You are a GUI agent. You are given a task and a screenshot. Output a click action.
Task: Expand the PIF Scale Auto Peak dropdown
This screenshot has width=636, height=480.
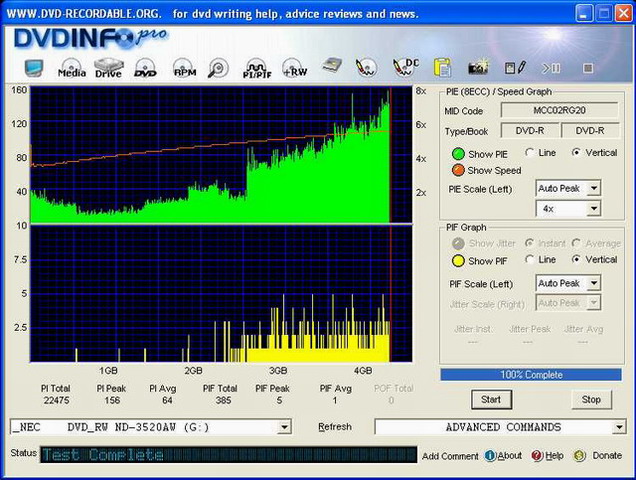(594, 283)
